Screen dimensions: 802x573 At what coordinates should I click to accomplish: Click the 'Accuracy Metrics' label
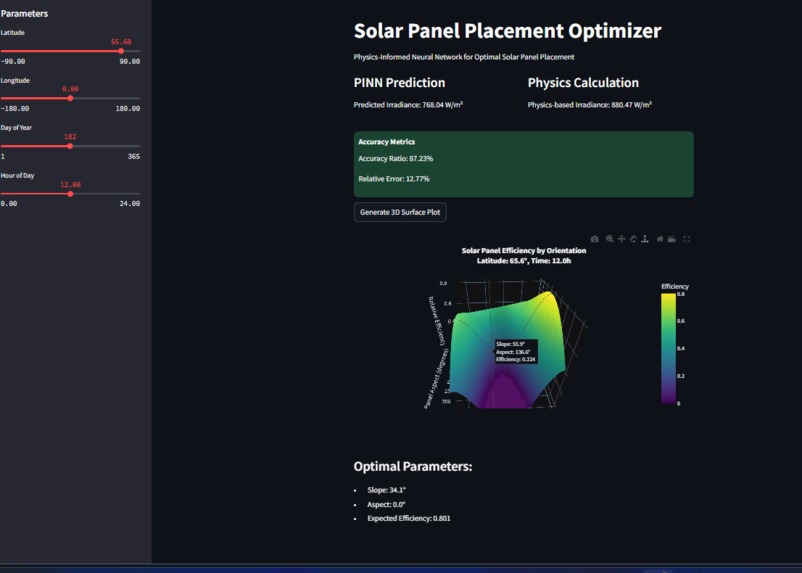[386, 142]
